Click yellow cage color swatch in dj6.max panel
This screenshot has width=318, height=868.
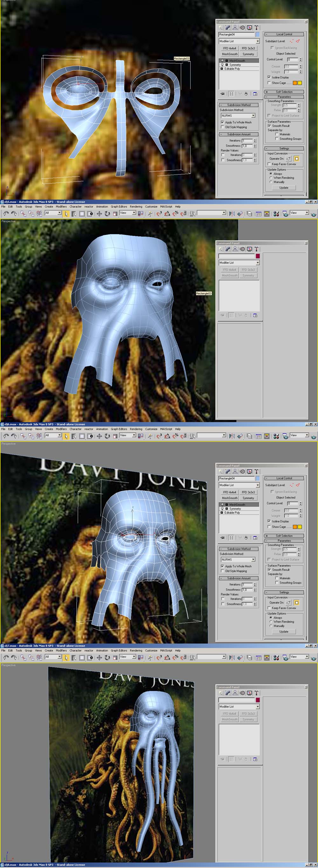coord(300,526)
